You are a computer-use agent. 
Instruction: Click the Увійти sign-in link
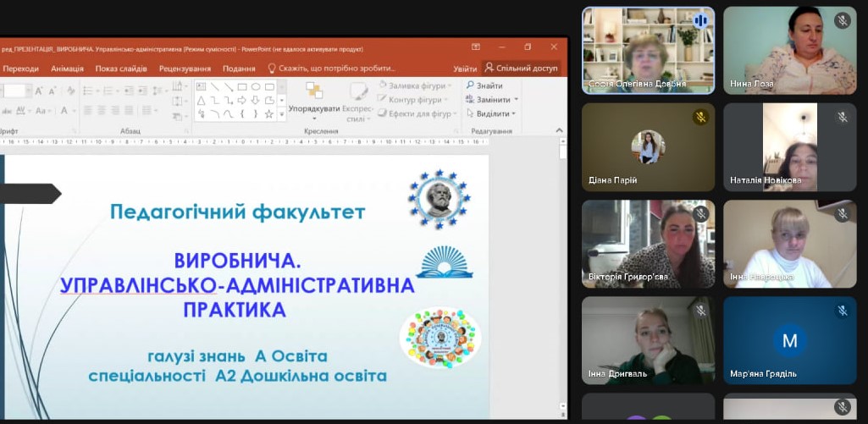465,69
